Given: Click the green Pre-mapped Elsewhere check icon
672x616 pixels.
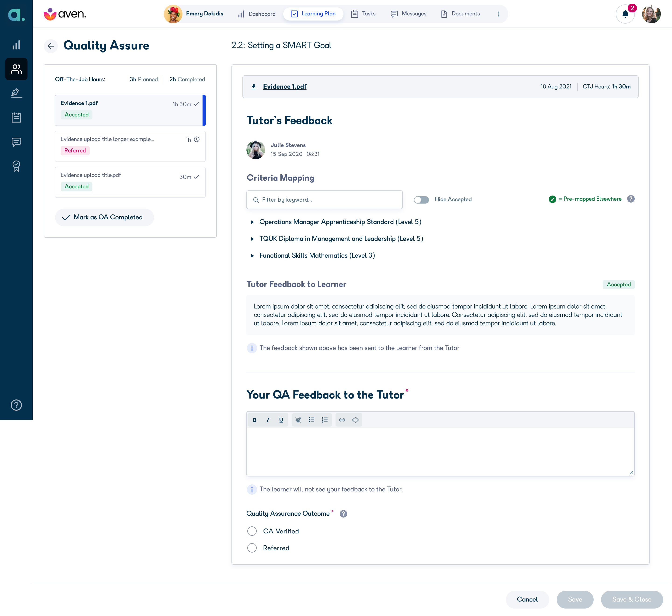Looking at the screenshot, I should [552, 199].
